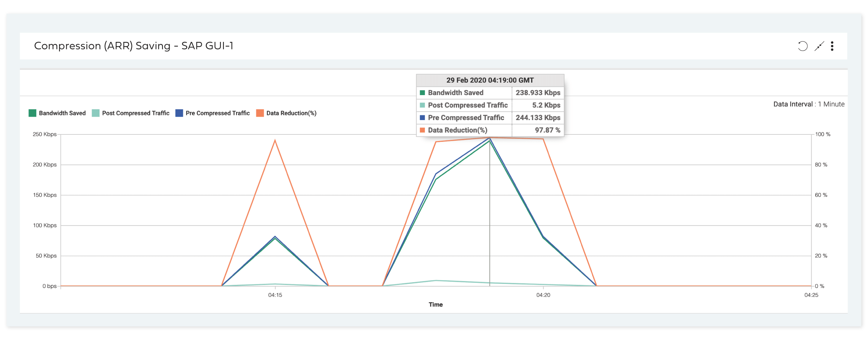Click the orange Data Reduction point at 04:18
The width and height of the screenshot is (868, 340).
coord(436,142)
